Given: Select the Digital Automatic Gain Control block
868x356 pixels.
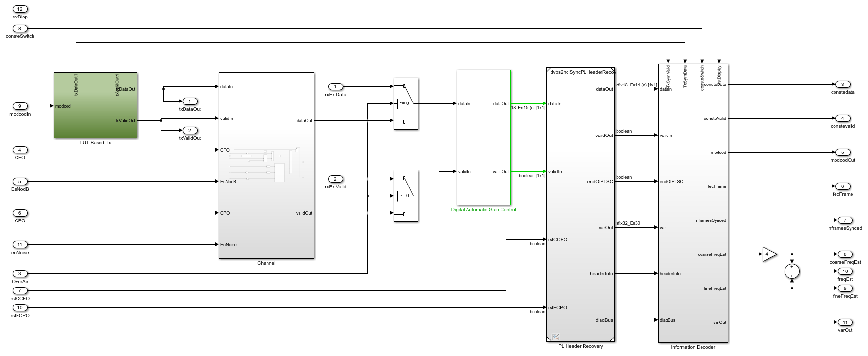Looking at the screenshot, I should [484, 137].
